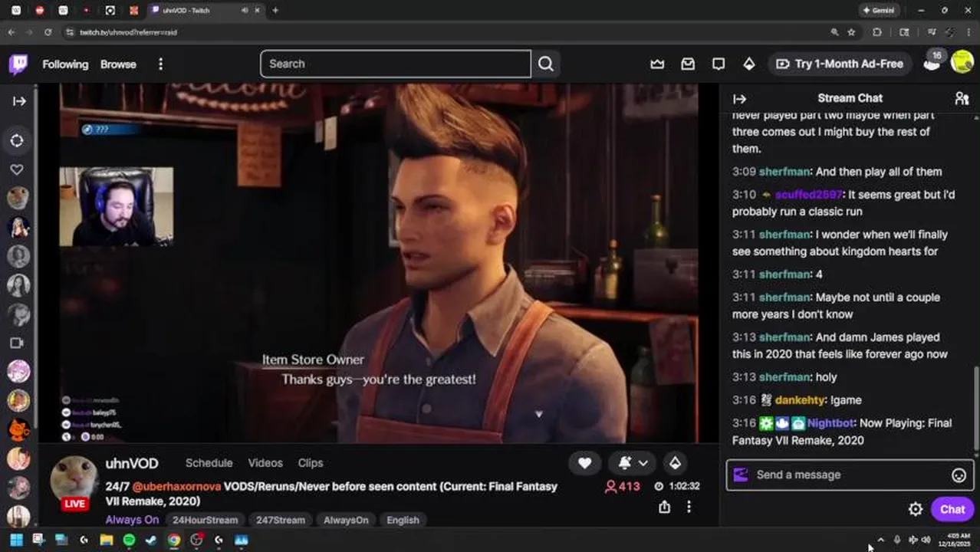Viewport: 980px width, 552px height.
Task: Follow uhnVOD with heart button
Action: (584, 463)
